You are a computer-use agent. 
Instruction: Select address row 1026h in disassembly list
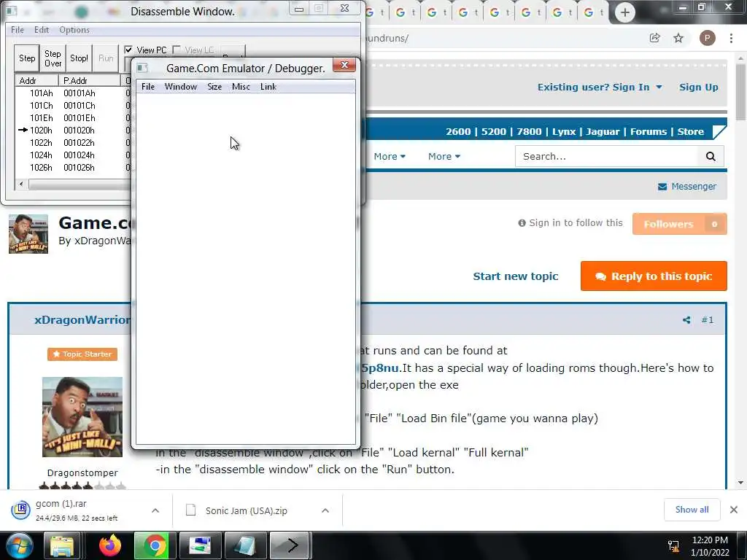click(x=72, y=167)
